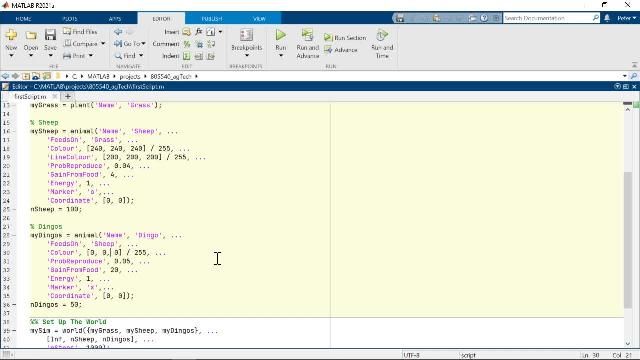Click the decrease indent icon
The image size is (640, 360).
[x=211, y=56]
